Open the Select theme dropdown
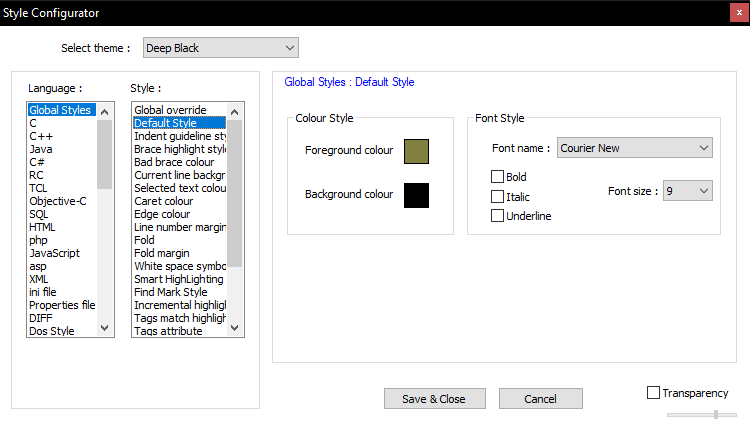Viewport: 750px width, 426px height. pyautogui.click(x=221, y=48)
